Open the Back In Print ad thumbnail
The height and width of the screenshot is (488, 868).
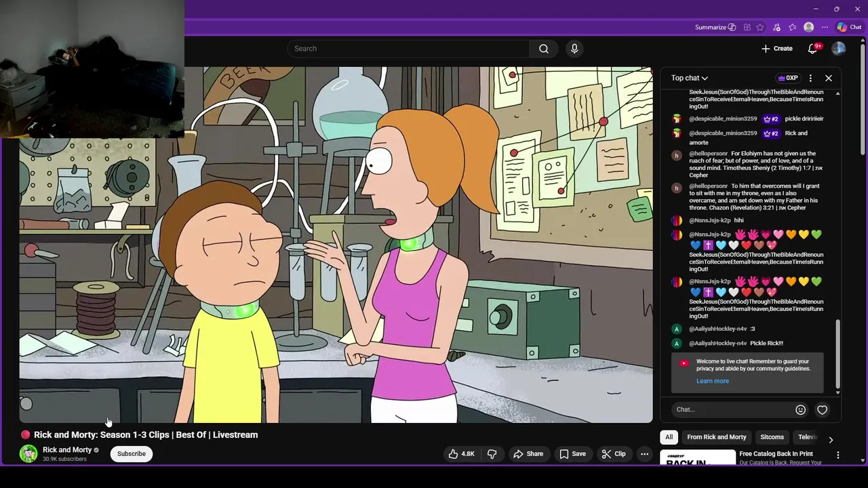(x=698, y=457)
